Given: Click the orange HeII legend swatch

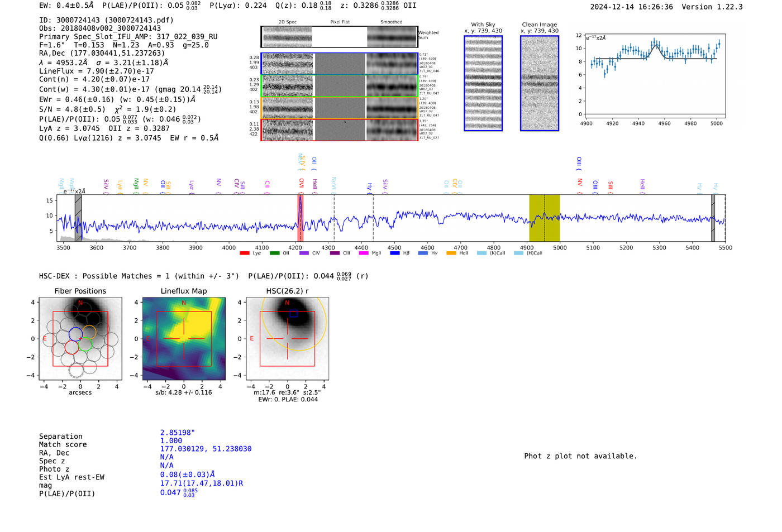Looking at the screenshot, I should 451,253.
